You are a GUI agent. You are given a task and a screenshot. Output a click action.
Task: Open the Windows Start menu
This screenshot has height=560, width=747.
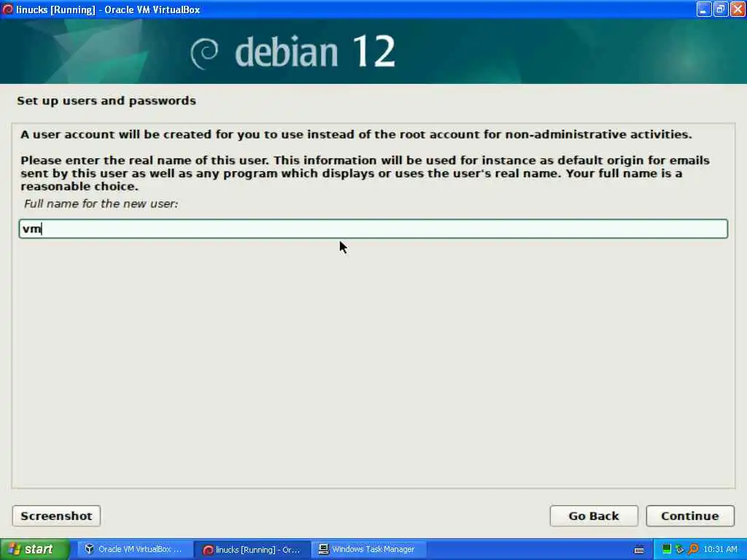tap(35, 549)
